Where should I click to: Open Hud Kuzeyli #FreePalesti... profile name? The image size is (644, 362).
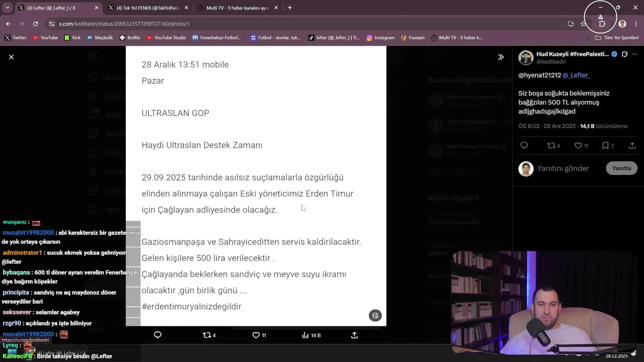[x=573, y=54]
